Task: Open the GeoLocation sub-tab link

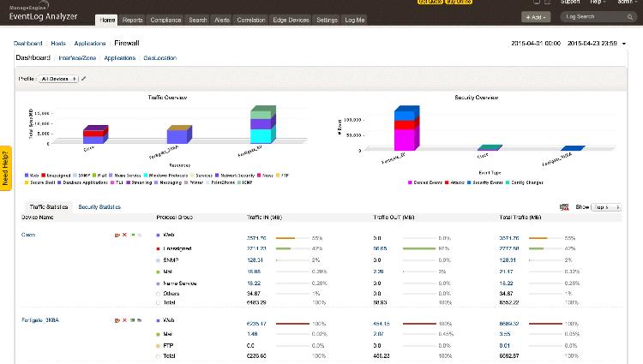Action: tap(160, 58)
